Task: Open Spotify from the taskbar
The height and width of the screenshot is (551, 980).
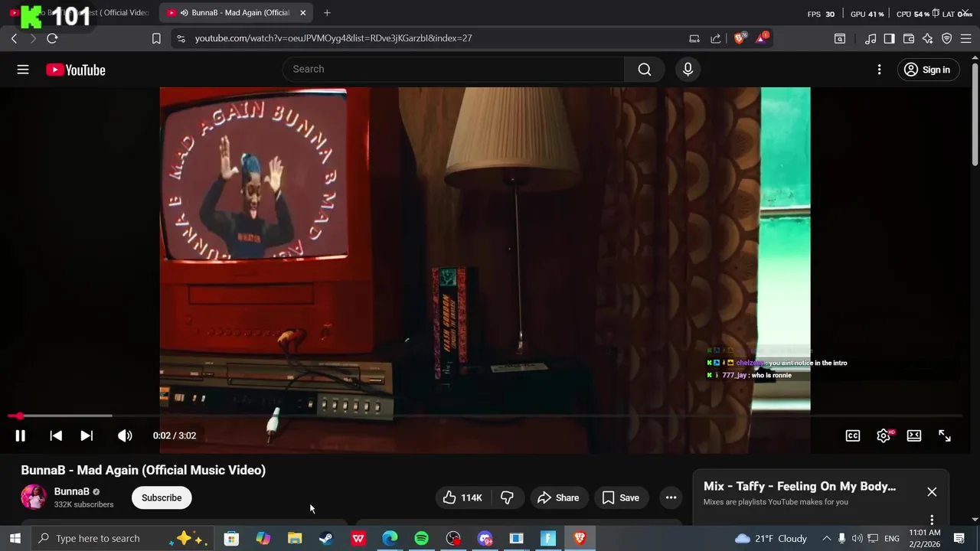Action: 421,538
